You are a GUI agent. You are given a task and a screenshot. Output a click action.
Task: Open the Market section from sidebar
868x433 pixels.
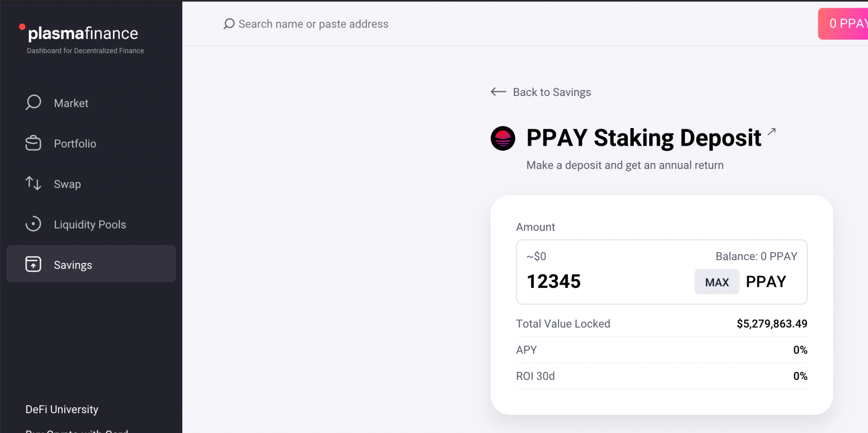click(x=71, y=103)
